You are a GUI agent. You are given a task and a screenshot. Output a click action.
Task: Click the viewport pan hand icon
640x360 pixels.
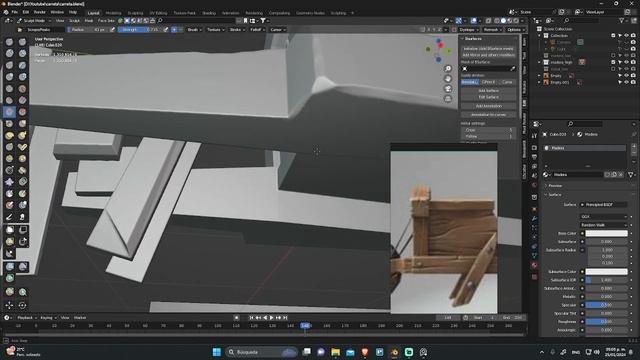(448, 79)
